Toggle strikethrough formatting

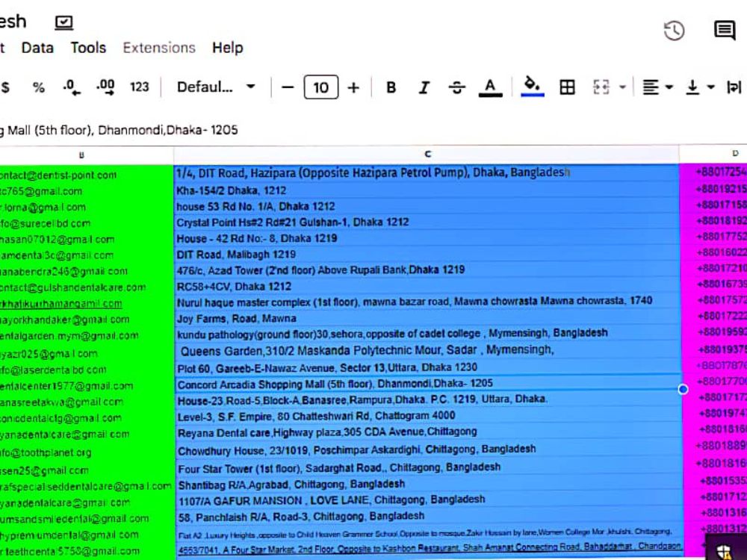[x=457, y=87]
